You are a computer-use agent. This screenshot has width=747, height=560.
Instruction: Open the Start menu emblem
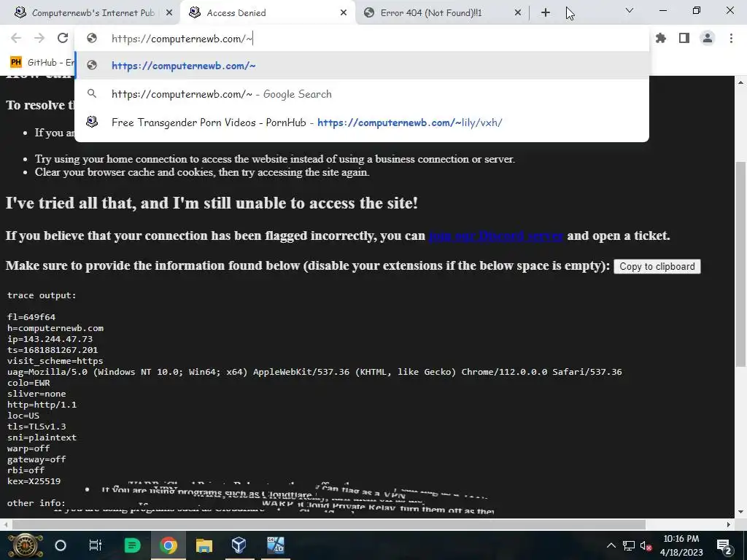pos(25,545)
